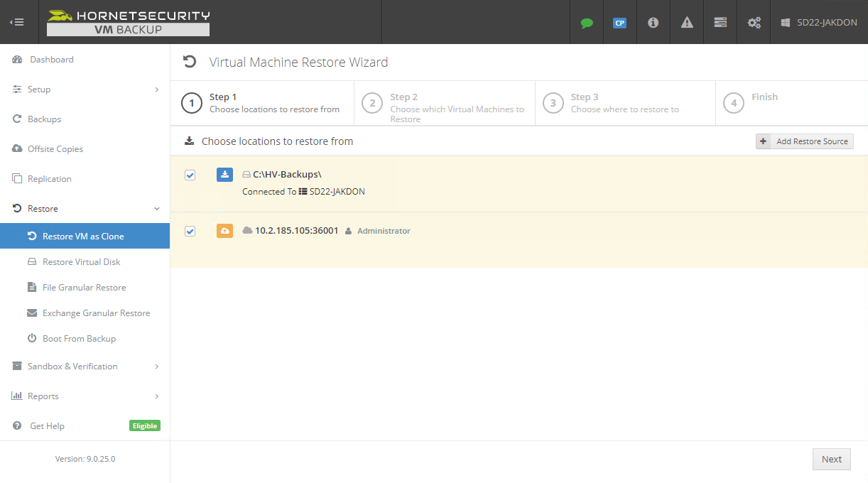The height and width of the screenshot is (483, 868).
Task: Open the info icon in the top bar
Action: (653, 22)
